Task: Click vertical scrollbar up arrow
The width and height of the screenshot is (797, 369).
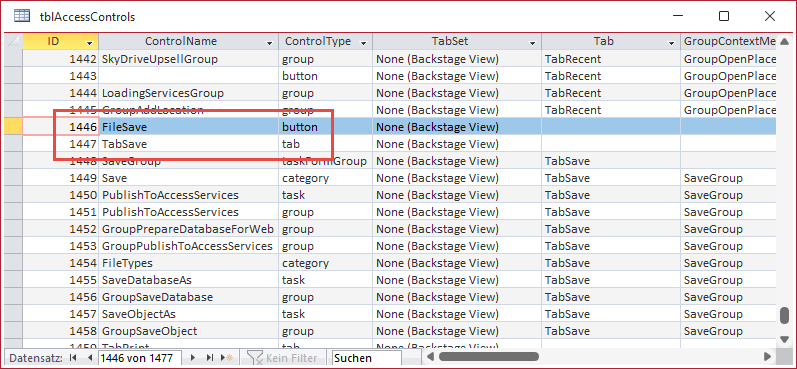Action: pos(785,42)
